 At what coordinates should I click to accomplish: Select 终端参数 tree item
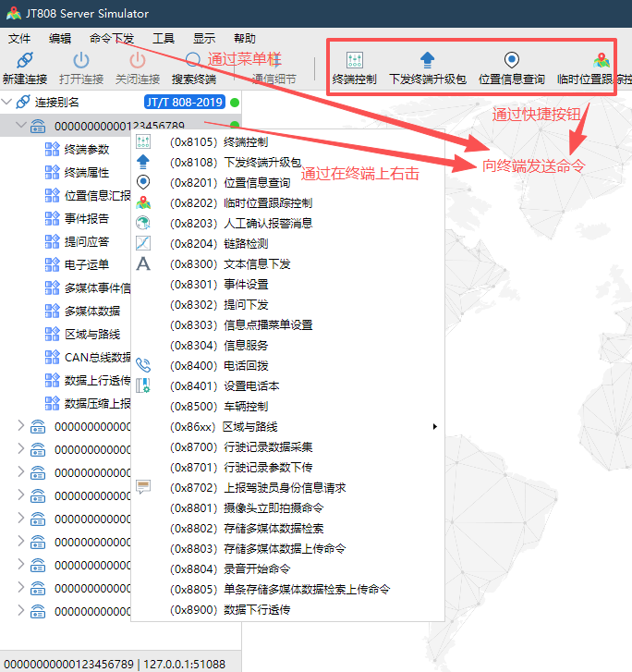tap(87, 149)
